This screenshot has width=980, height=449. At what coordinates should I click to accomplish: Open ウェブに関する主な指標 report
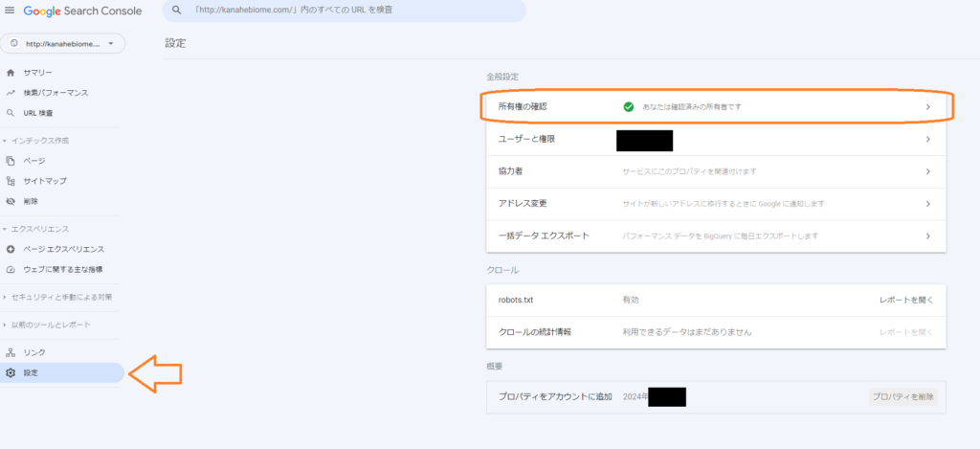(63, 269)
